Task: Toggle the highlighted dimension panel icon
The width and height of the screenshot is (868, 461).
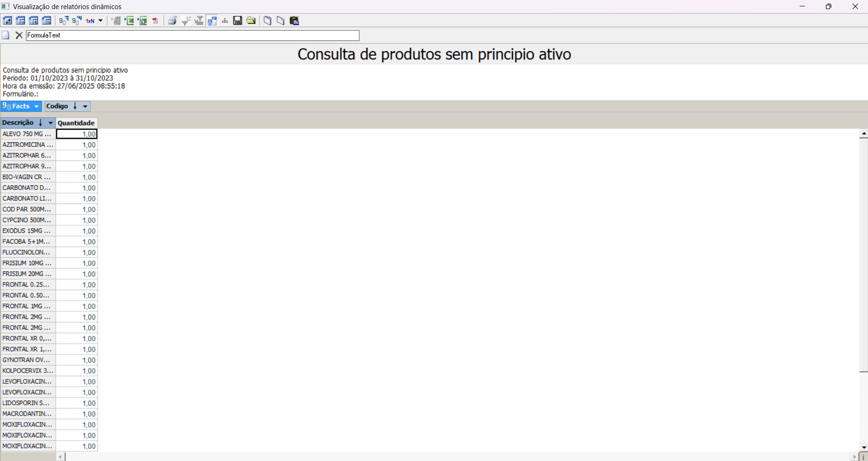Action: click(212, 20)
